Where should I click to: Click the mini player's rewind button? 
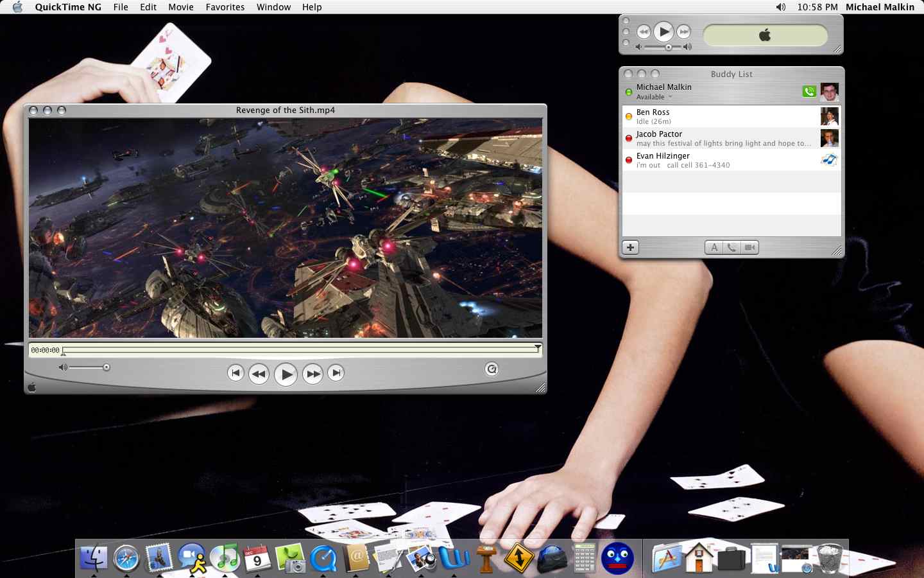[x=644, y=31]
